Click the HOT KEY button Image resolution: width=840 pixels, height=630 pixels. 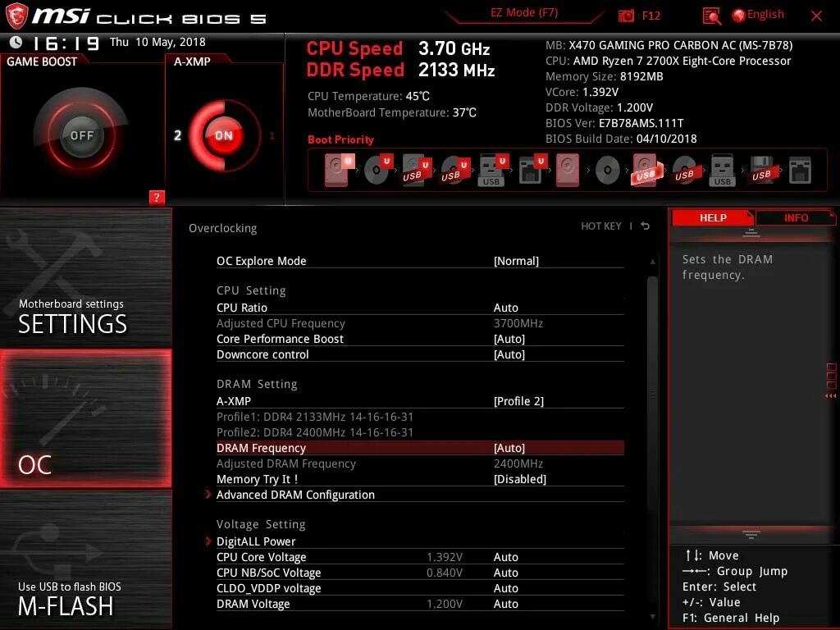click(601, 226)
